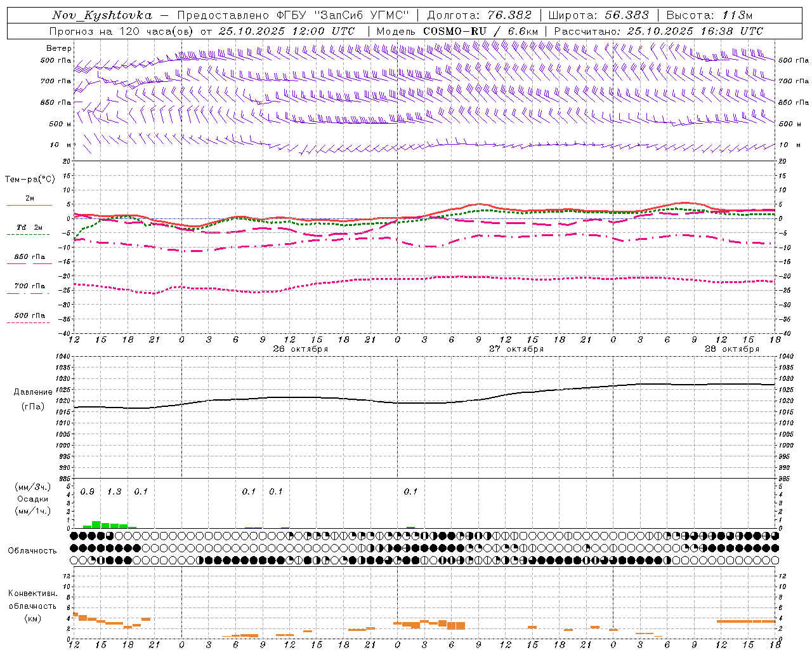
Task: Click the 'Облачность' cloud cover label
Action: click(x=32, y=551)
